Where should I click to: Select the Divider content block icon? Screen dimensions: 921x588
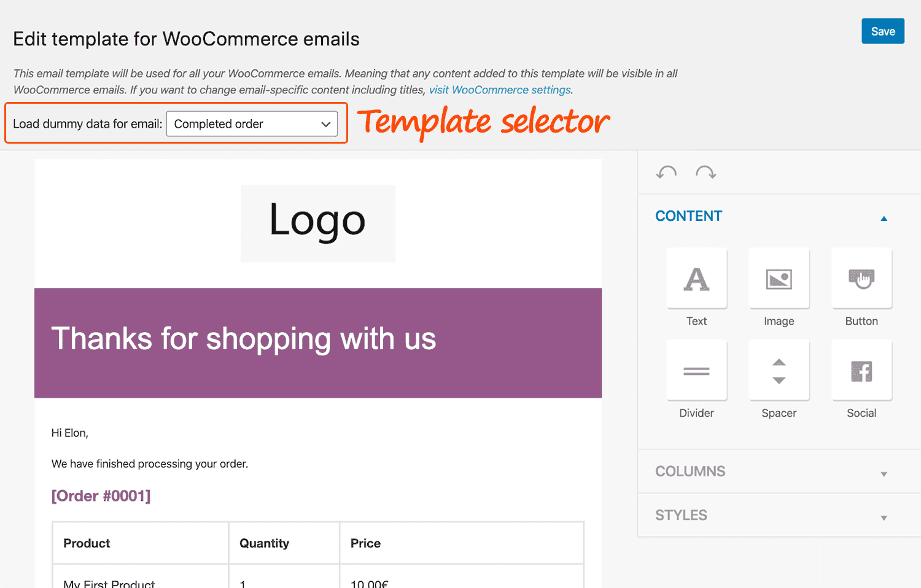tap(696, 370)
